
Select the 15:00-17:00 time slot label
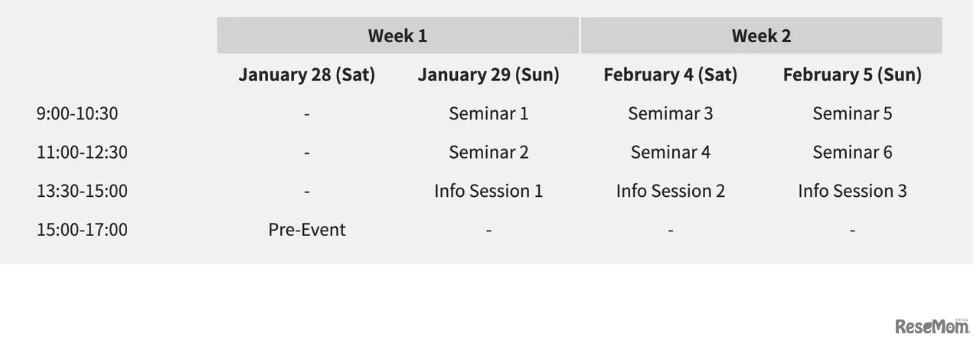point(82,229)
